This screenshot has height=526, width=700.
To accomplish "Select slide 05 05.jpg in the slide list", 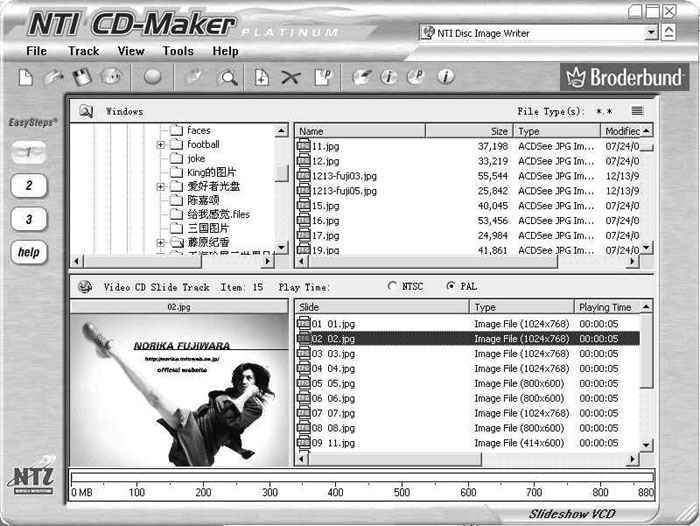I will click(x=334, y=383).
